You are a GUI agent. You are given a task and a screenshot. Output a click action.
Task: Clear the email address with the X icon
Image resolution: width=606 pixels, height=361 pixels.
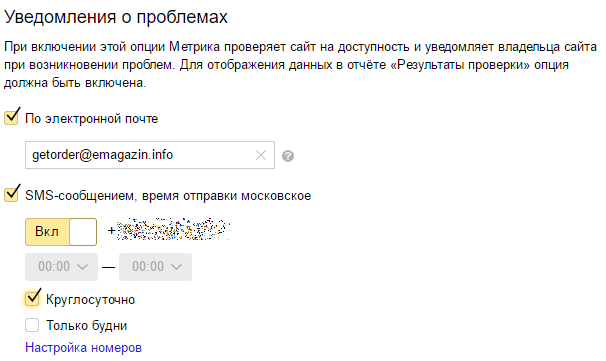[x=261, y=155]
